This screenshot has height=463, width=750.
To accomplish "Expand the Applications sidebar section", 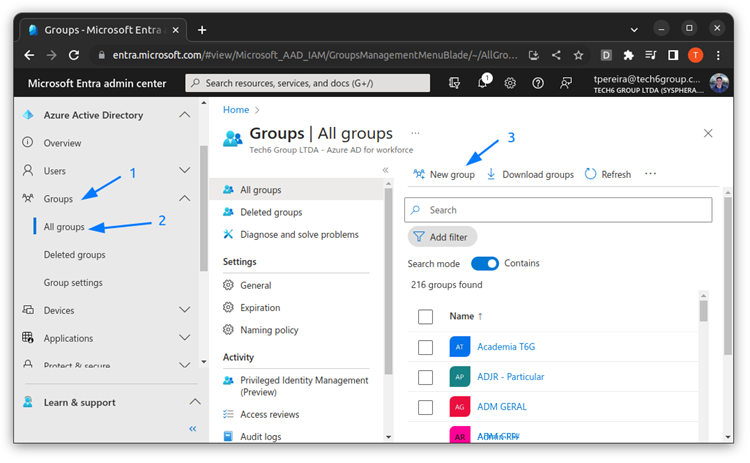I will tap(184, 339).
